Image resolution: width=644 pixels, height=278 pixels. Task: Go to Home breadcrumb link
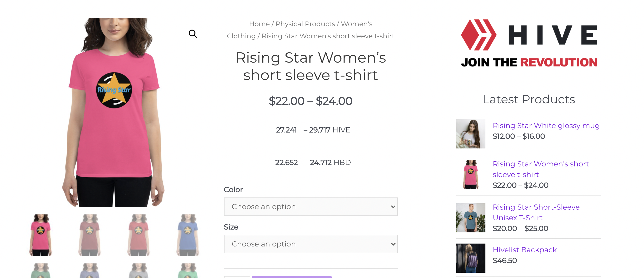tap(259, 24)
